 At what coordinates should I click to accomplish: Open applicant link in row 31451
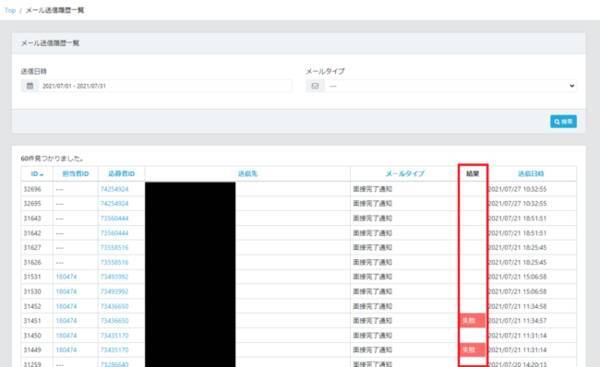tap(114, 321)
